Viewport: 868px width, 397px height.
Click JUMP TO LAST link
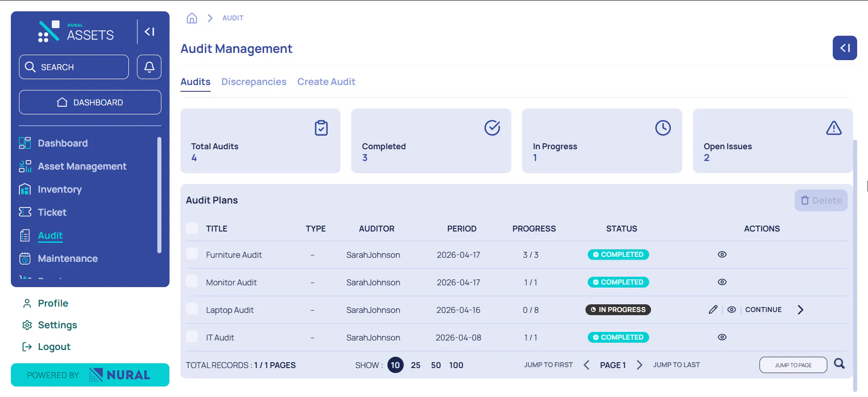coord(676,365)
